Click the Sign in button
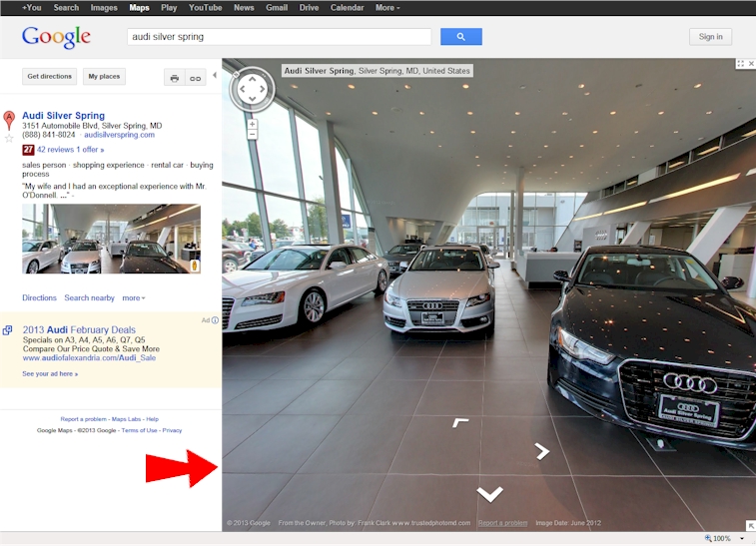This screenshot has width=756, height=547. coord(711,37)
